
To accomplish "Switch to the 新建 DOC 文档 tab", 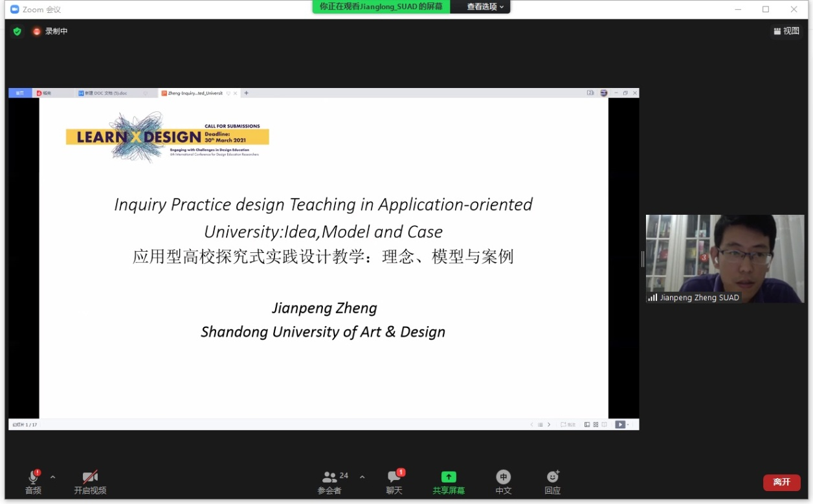I will click(106, 93).
